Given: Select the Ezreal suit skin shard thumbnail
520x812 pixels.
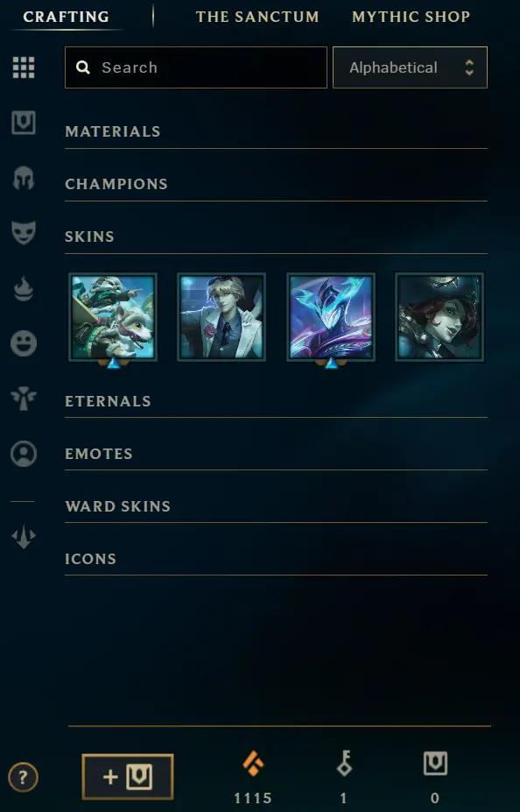Looking at the screenshot, I should 221,317.
